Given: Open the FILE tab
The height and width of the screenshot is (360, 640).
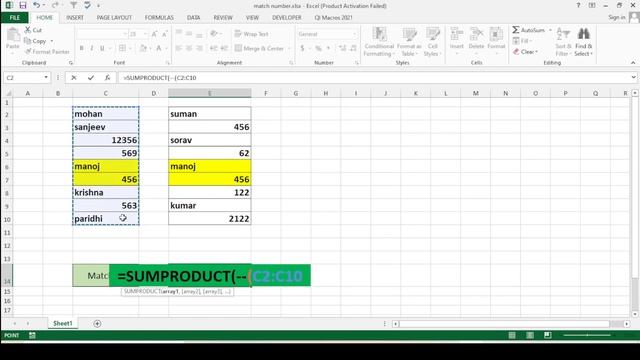Looking at the screenshot, I should coord(14,18).
